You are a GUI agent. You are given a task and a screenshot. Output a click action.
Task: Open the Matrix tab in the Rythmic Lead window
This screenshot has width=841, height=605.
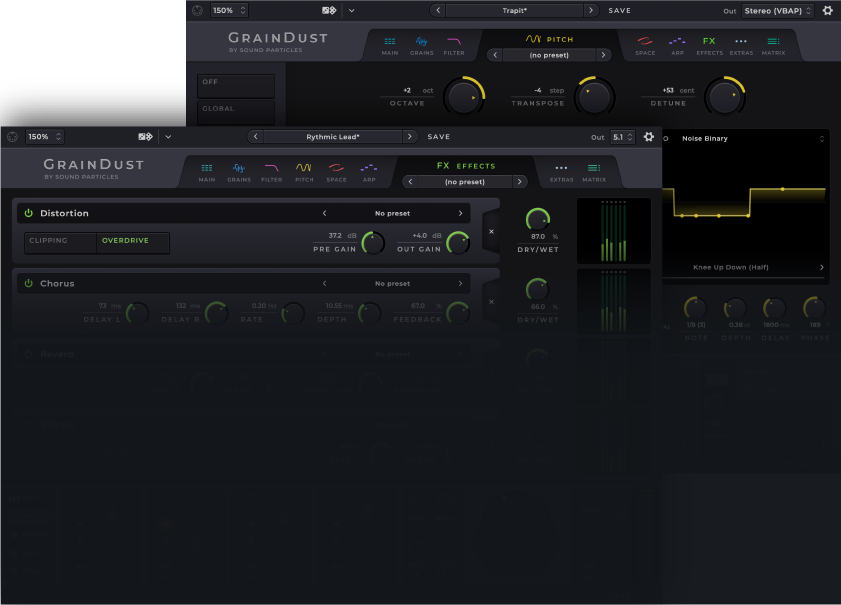594,172
